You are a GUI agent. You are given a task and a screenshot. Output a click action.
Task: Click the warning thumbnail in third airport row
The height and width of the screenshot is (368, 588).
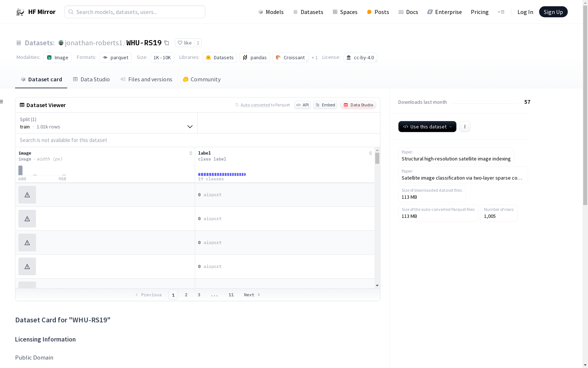(x=27, y=243)
